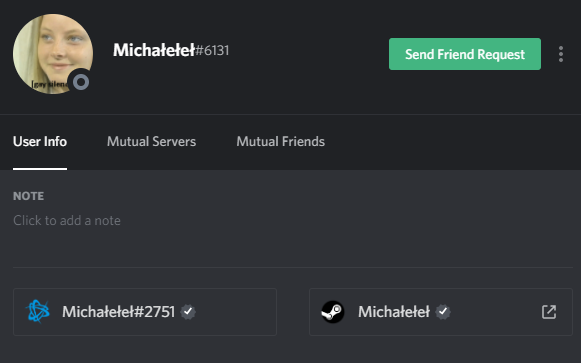Click the Michałełeł username at the top

tap(154, 50)
